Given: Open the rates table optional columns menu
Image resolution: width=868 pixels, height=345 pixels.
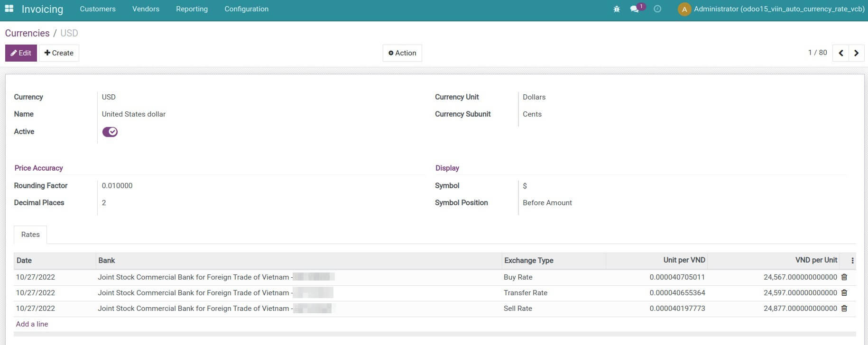Looking at the screenshot, I should [x=852, y=261].
